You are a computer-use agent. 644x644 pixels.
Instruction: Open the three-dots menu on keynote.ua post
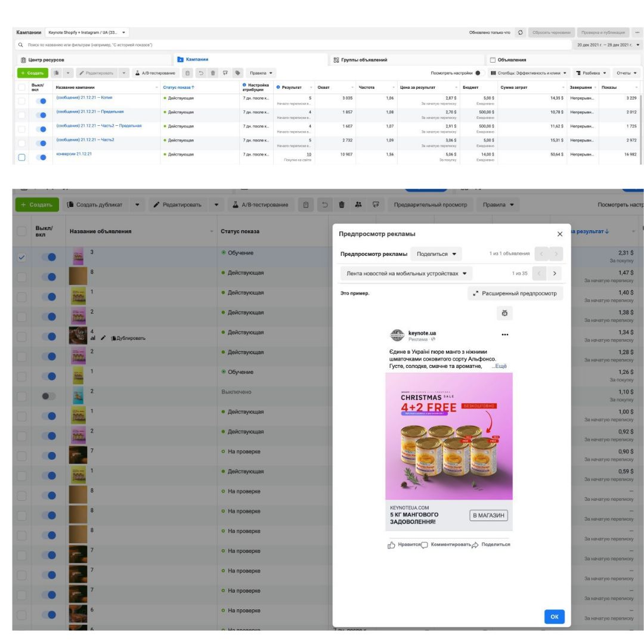point(505,335)
